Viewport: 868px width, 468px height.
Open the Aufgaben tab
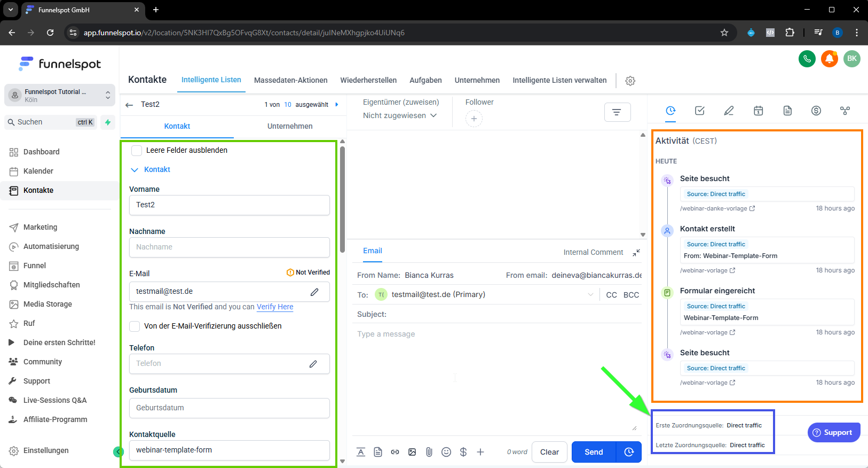pyautogui.click(x=425, y=80)
